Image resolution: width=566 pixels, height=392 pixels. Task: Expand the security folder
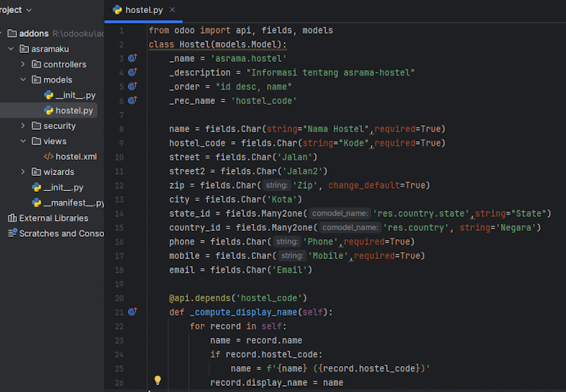pos(23,125)
